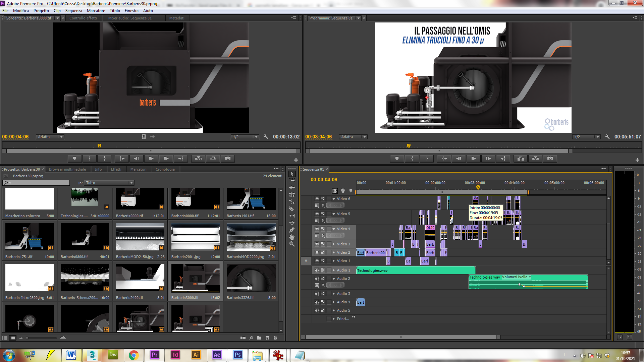
Task: Click Lift button in Program monitor
Action: (x=521, y=159)
